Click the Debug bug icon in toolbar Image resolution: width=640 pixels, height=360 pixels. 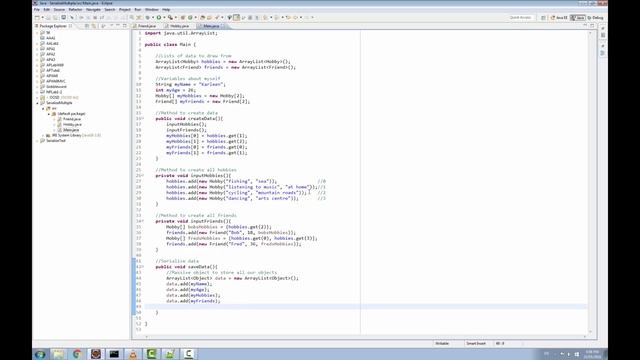coord(148,18)
